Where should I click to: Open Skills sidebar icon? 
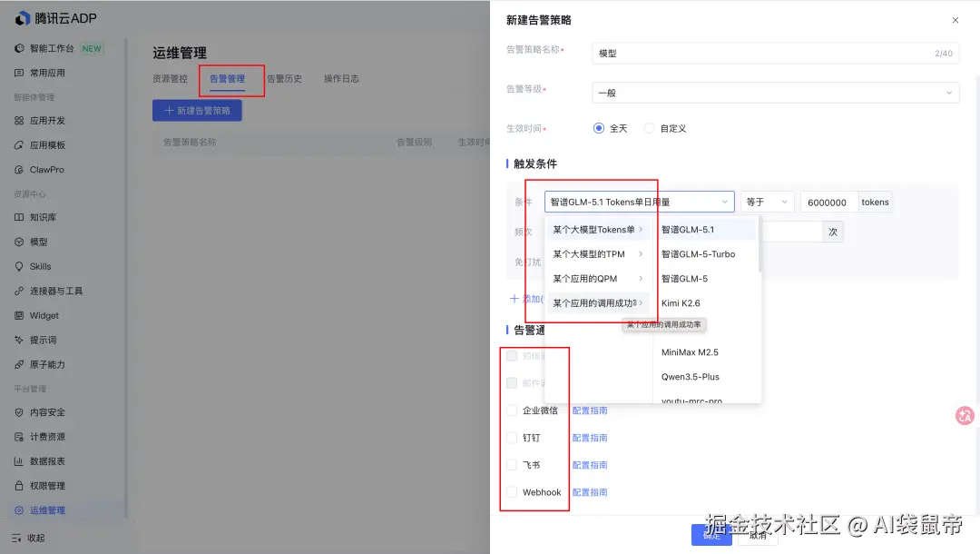coord(19,266)
